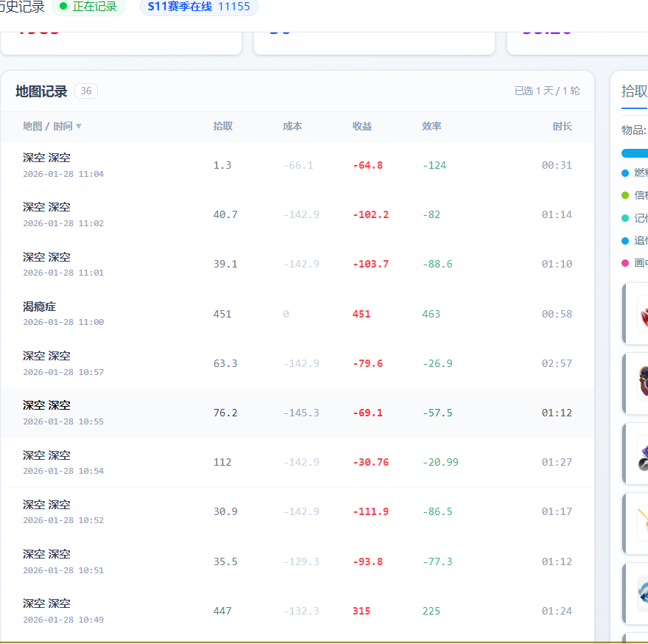Toggle the 正在记录 recording status badge
This screenshot has width=648, height=644.
pos(88,7)
